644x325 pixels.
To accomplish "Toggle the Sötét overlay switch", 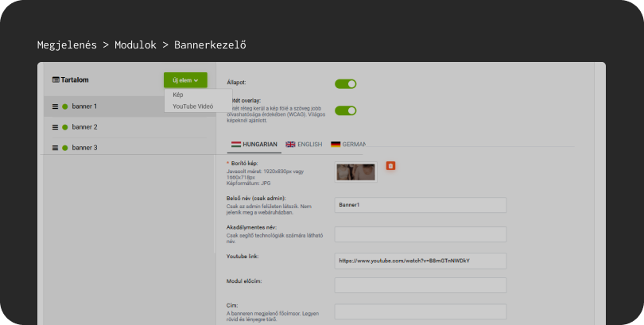I will click(x=345, y=110).
